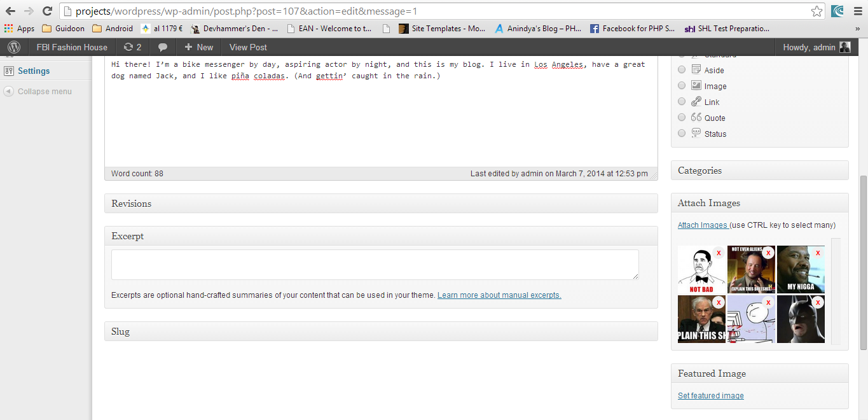This screenshot has width=868, height=420.
Task: Select the Quote post format
Action: pos(682,117)
